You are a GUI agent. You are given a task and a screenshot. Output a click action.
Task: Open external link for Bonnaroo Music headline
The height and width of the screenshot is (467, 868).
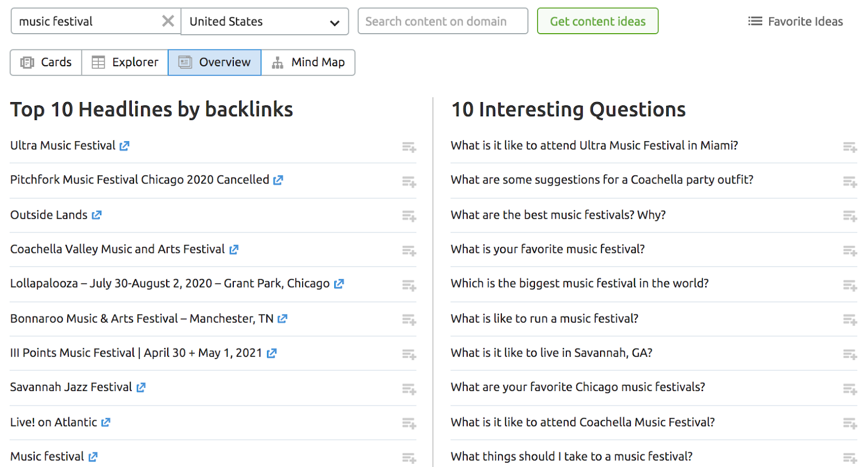283,319
